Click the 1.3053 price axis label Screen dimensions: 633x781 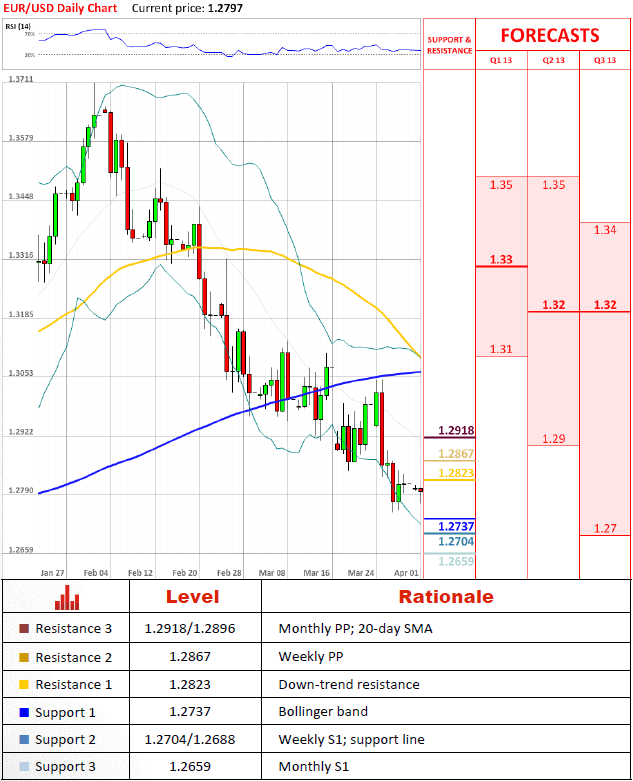pyautogui.click(x=21, y=373)
